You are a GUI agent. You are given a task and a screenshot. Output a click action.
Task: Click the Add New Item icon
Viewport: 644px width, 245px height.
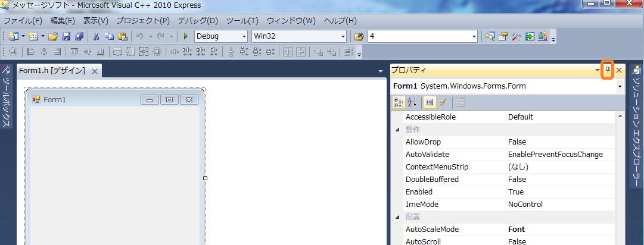click(x=34, y=36)
